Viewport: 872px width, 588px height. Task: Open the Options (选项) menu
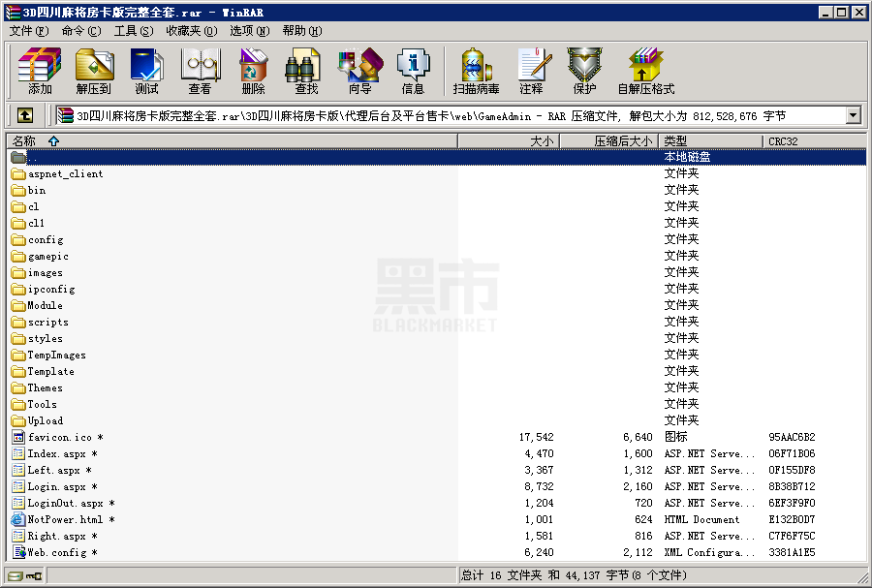(x=250, y=31)
